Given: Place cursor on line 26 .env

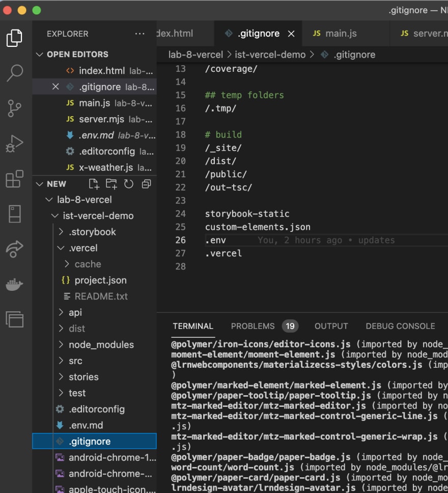Looking at the screenshot, I should pos(215,240).
